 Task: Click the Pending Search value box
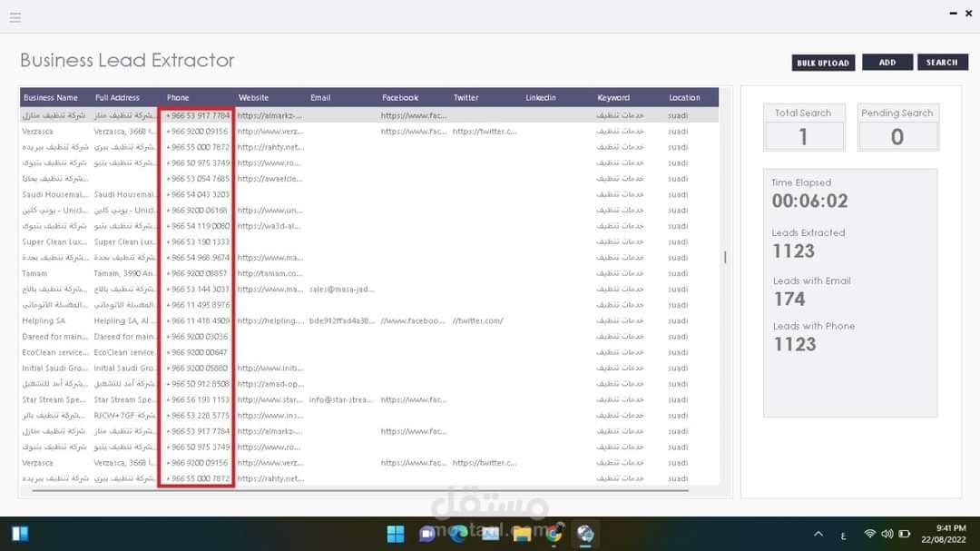pyautogui.click(x=897, y=136)
